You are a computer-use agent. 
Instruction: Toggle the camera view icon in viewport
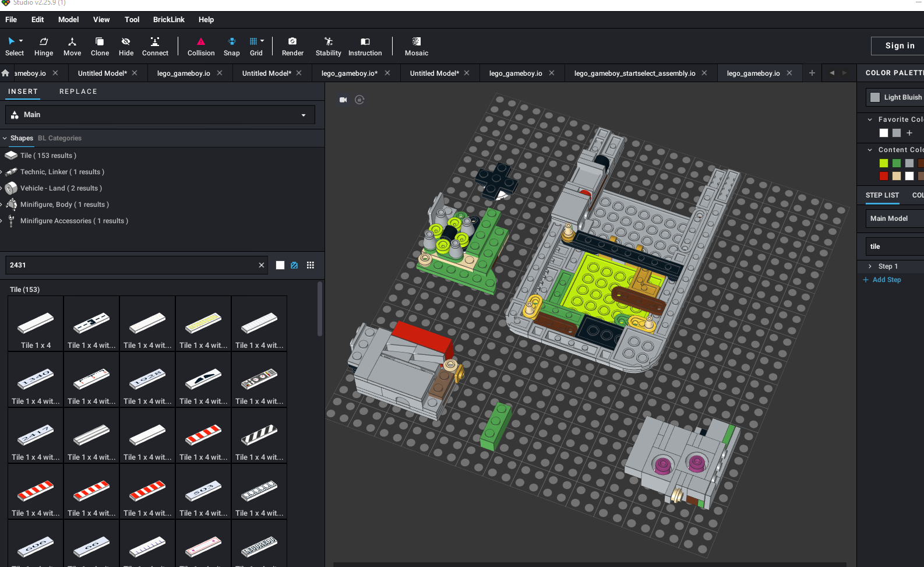tap(343, 100)
